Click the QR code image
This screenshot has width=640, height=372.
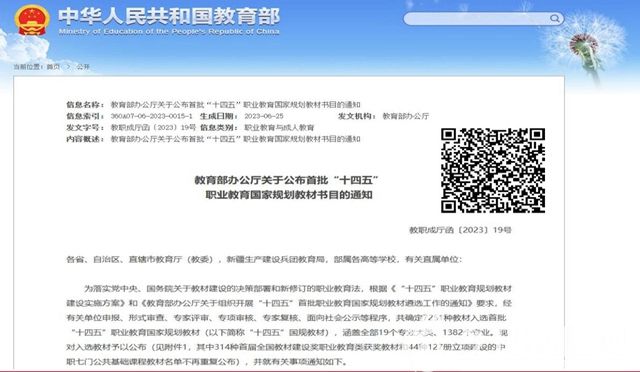(x=493, y=170)
